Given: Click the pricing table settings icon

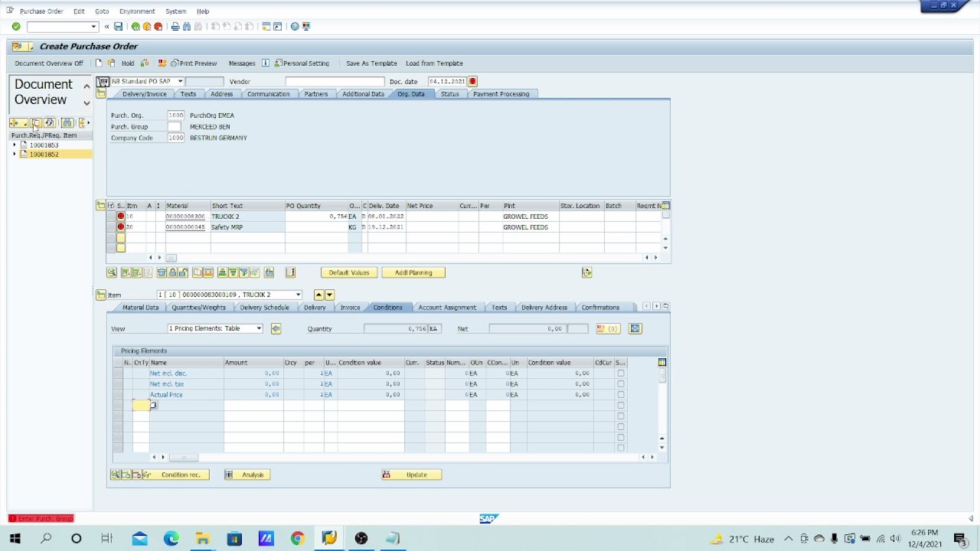Looking at the screenshot, I should (661, 363).
